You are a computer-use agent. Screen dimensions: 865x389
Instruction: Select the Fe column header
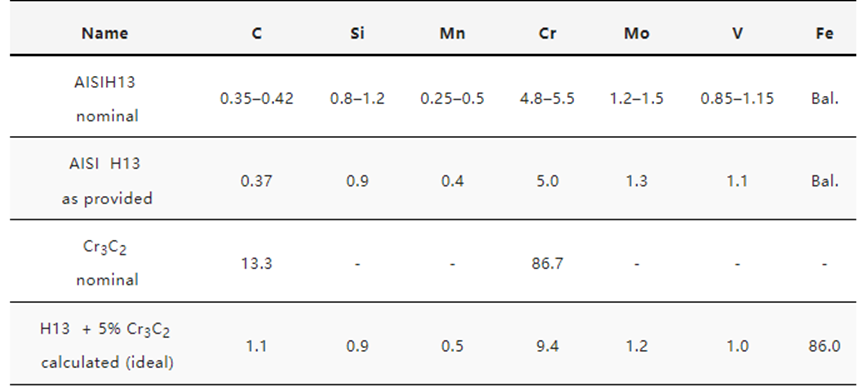[825, 33]
